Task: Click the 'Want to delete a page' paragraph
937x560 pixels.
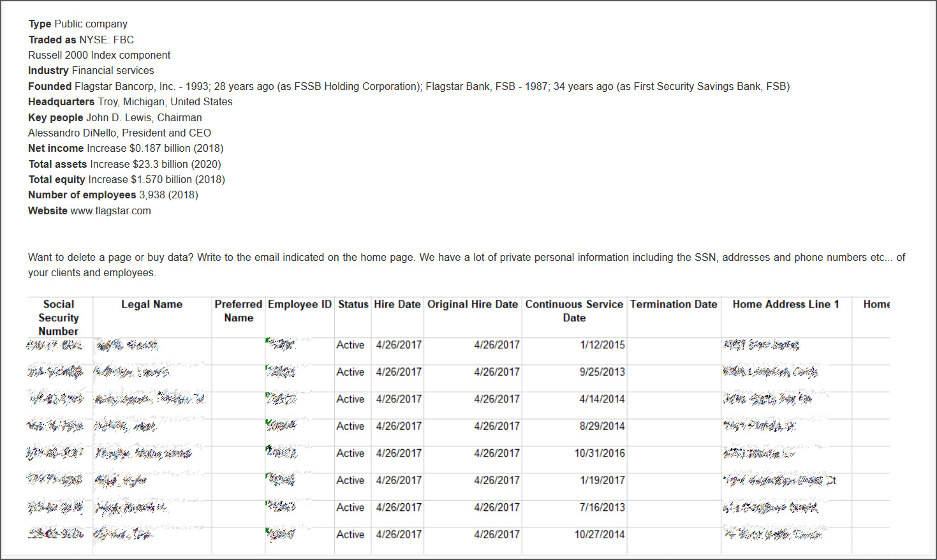Action: (x=466, y=265)
